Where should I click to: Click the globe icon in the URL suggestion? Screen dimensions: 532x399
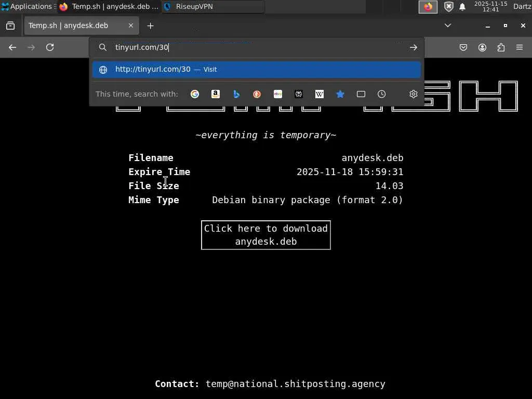click(x=103, y=70)
